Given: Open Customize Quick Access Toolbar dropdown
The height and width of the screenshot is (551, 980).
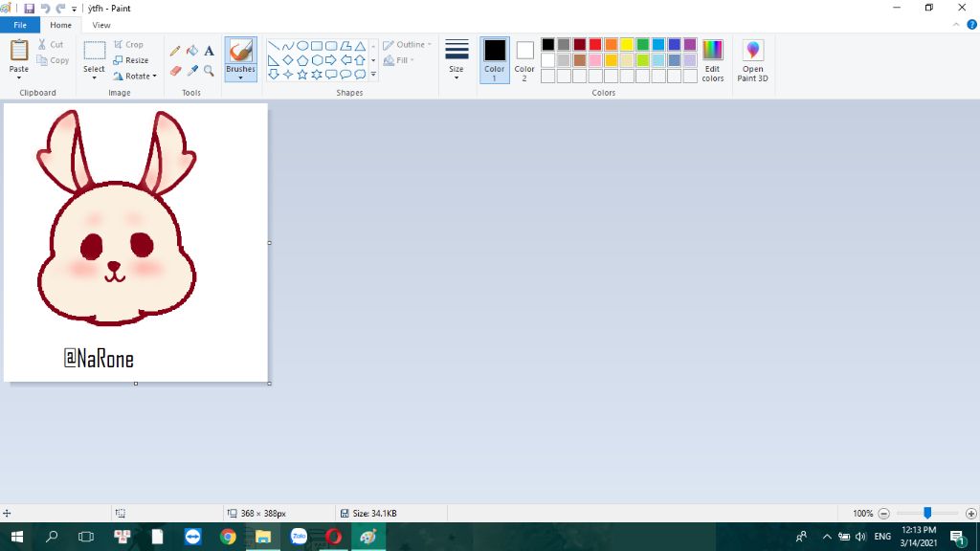Looking at the screenshot, I should pyautogui.click(x=75, y=9).
